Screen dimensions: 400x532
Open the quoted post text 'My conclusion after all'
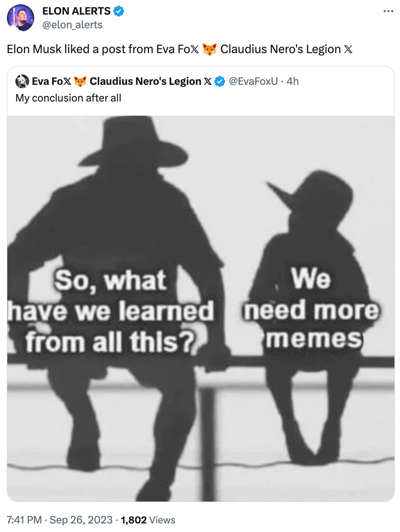click(69, 98)
